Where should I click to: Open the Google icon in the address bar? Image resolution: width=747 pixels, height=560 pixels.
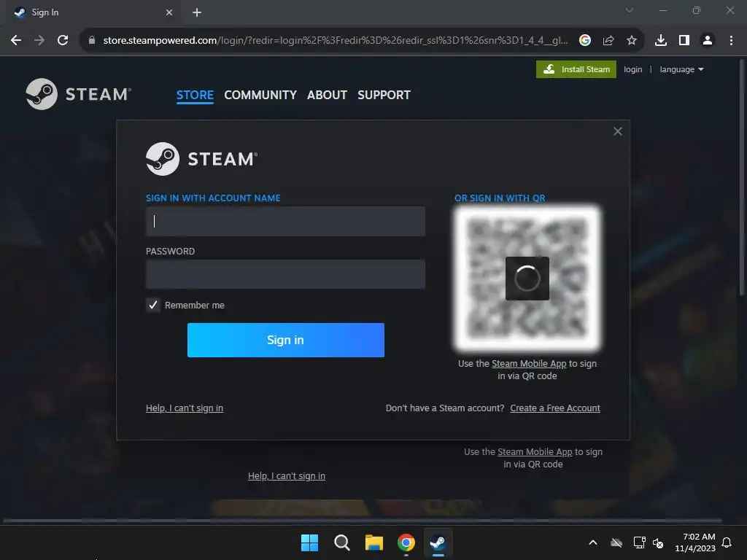(584, 41)
